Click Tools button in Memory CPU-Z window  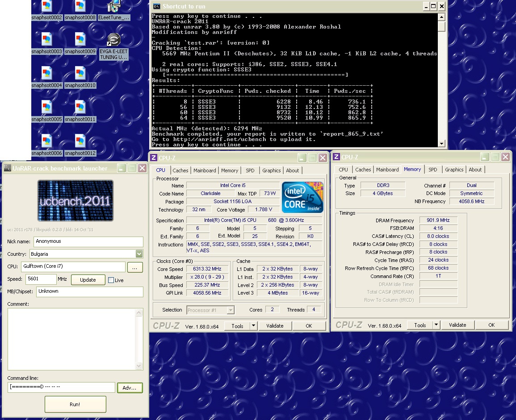pyautogui.click(x=420, y=325)
